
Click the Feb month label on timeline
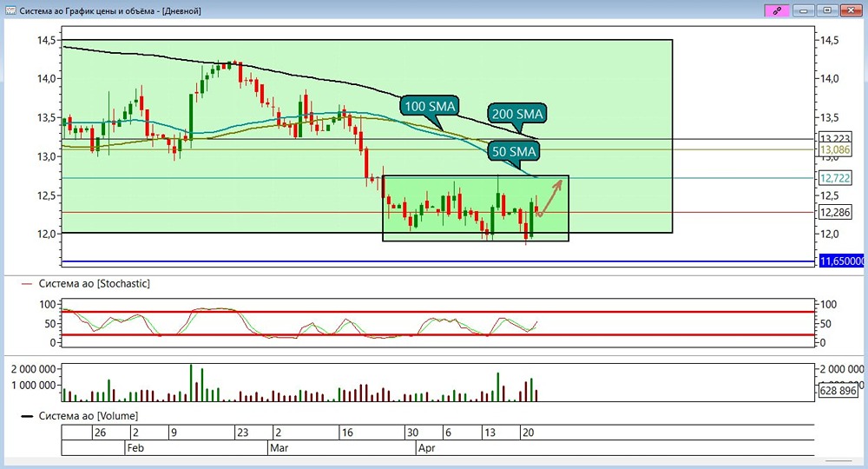tap(135, 447)
